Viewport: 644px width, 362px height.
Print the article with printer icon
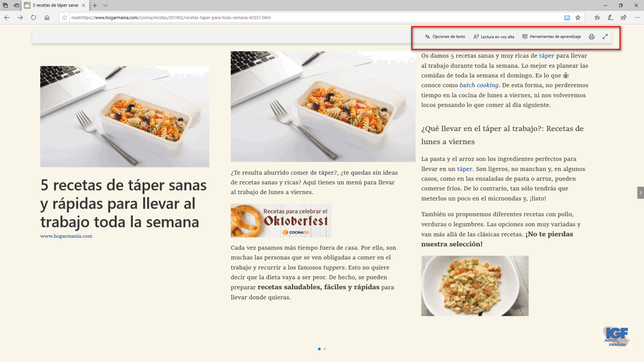click(x=592, y=37)
